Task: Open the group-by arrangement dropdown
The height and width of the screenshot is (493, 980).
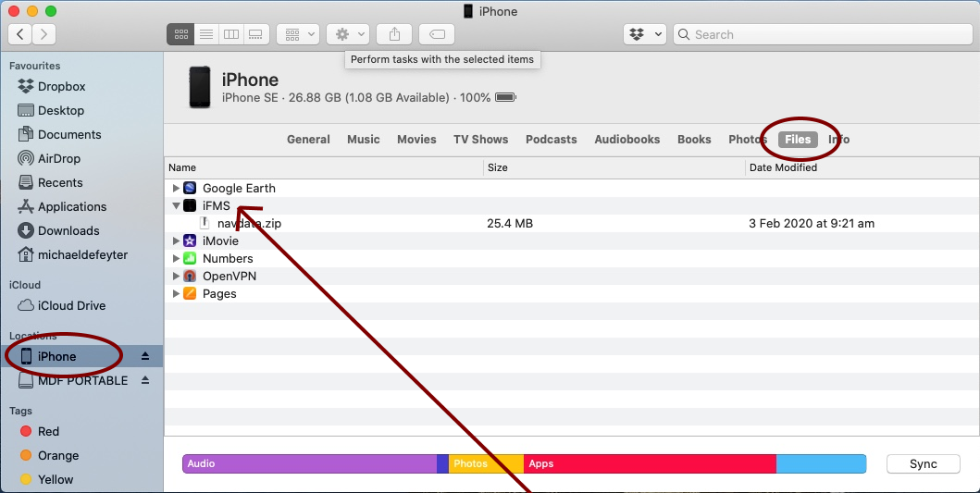Action: click(298, 34)
